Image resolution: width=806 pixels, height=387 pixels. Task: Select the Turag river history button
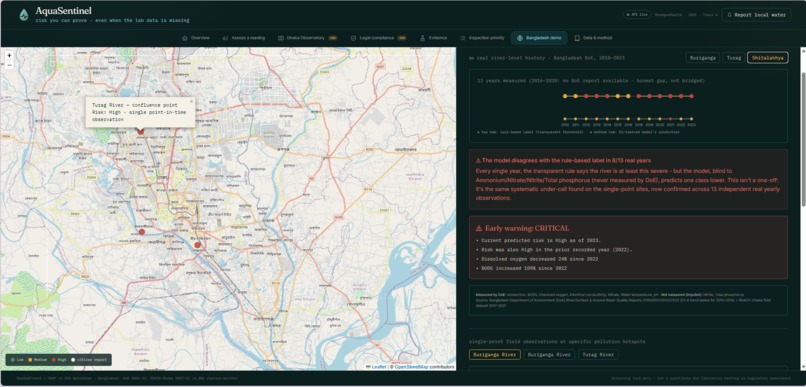[734, 58]
